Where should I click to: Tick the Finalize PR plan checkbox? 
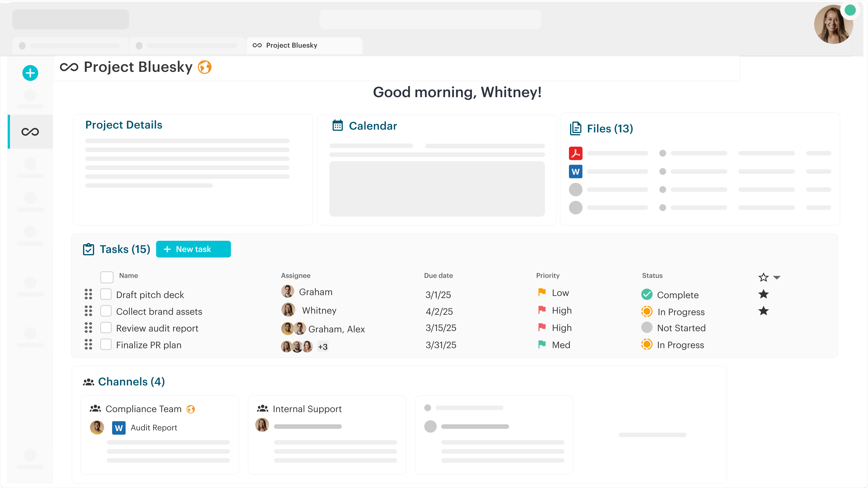click(x=106, y=345)
